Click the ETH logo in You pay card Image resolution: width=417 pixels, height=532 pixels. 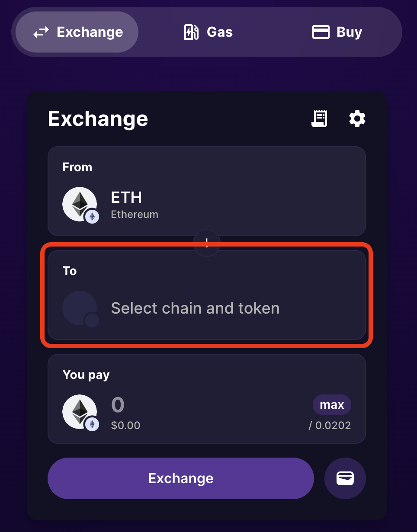click(80, 412)
